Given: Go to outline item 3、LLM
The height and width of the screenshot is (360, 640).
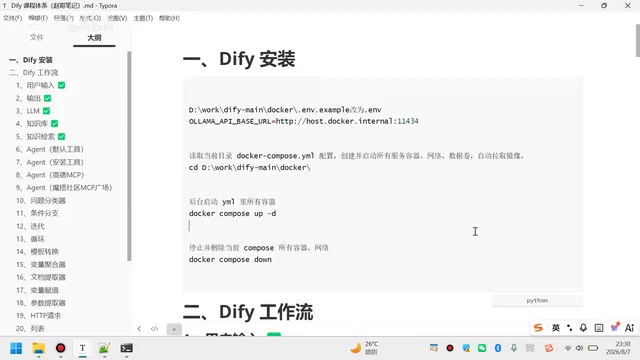Looking at the screenshot, I should 33,111.
